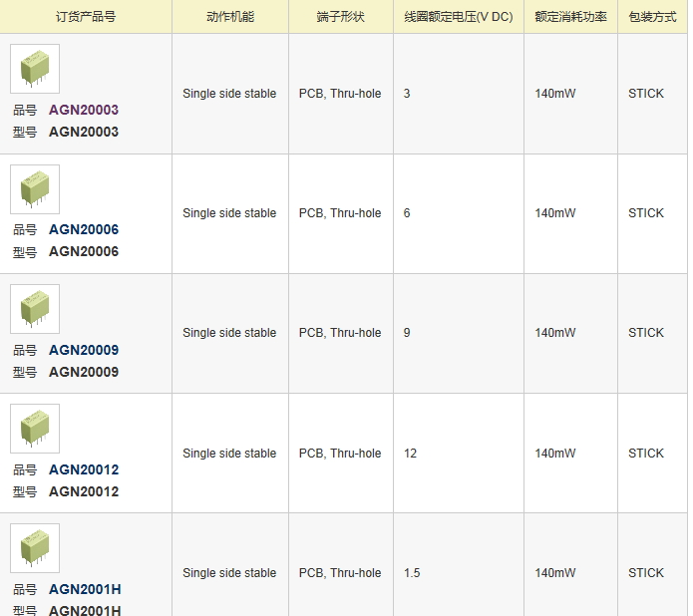Viewport: 693px width, 616px height.
Task: Select the 品号 AGN2001H link
Action: [85, 589]
